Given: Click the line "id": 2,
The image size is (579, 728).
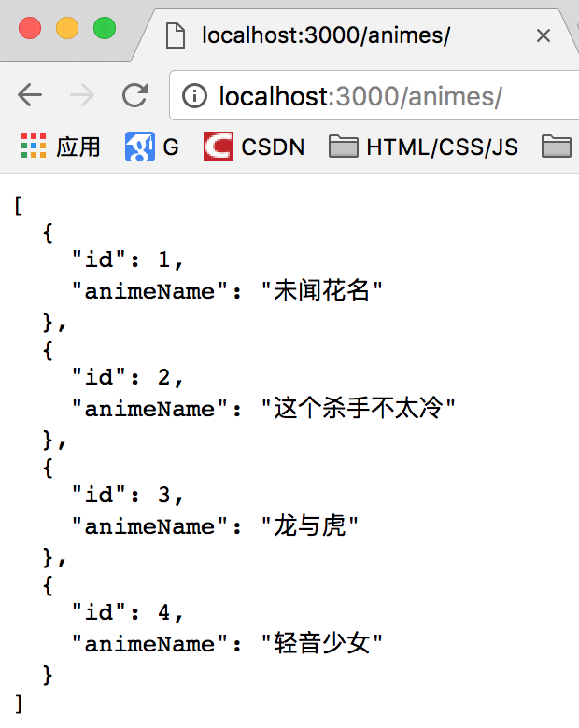Looking at the screenshot, I should pyautogui.click(x=128, y=377).
